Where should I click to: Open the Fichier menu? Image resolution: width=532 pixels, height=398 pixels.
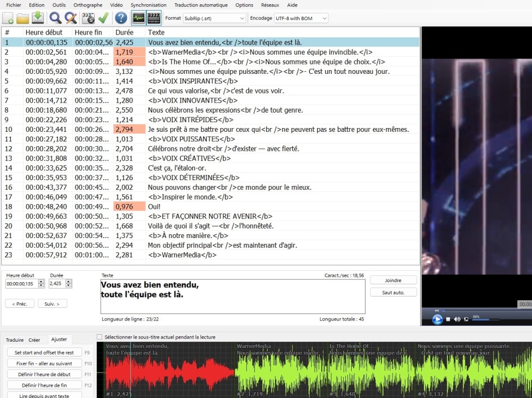click(14, 5)
